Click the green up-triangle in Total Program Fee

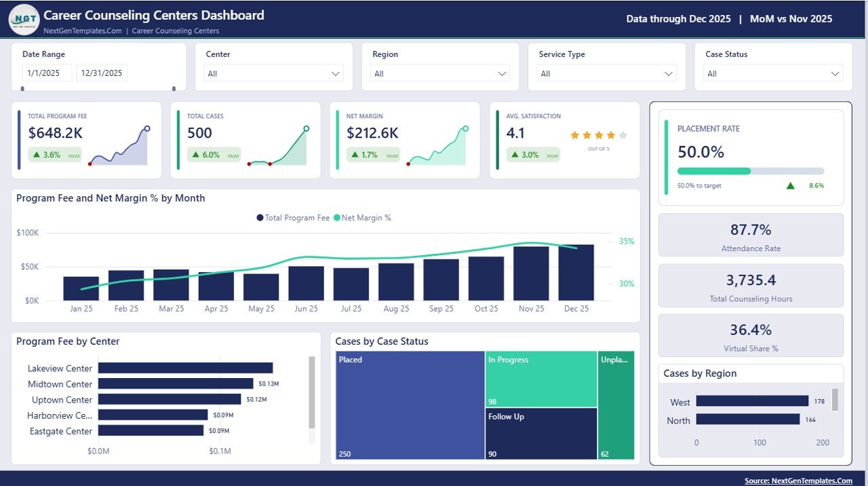[37, 155]
